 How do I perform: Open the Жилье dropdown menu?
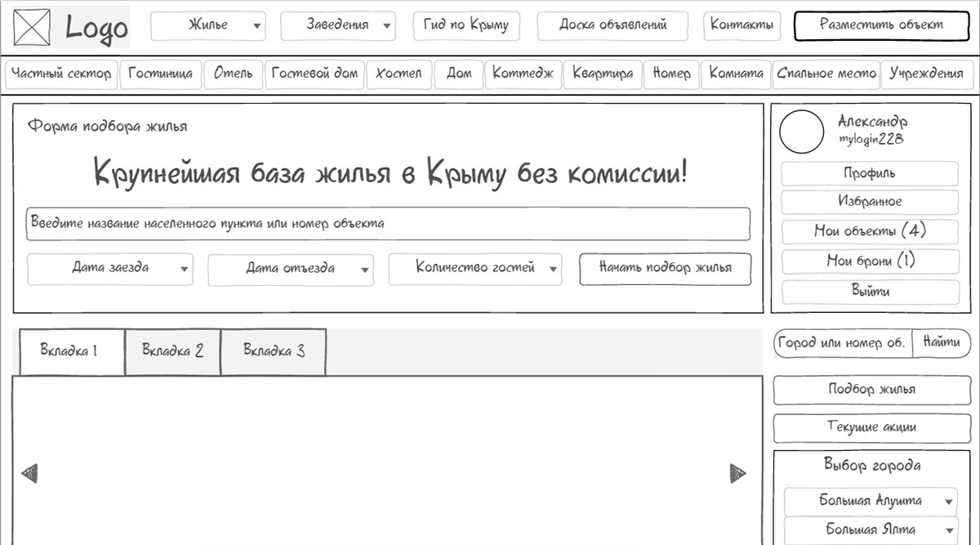click(208, 26)
